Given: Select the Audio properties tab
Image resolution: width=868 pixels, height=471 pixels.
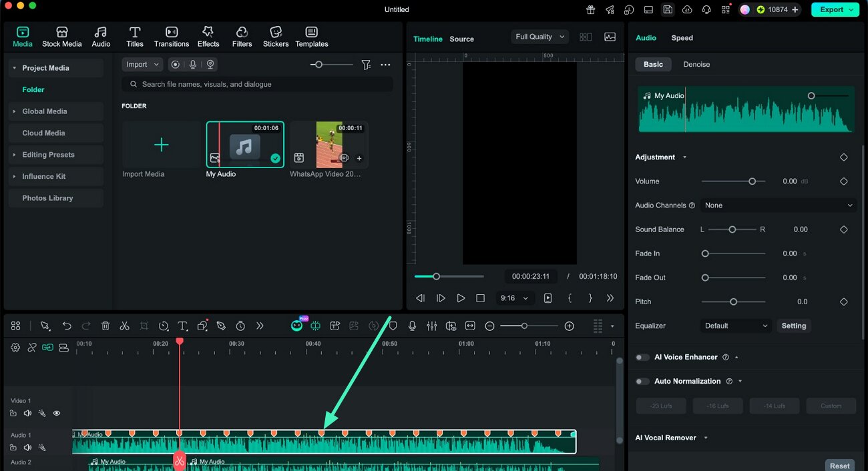Looking at the screenshot, I should 646,38.
